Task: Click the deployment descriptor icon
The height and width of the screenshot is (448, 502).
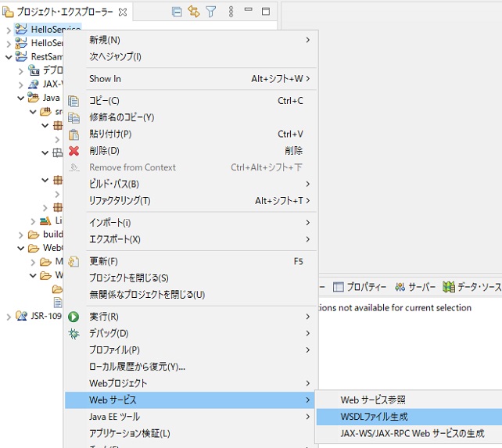Action: point(34,70)
